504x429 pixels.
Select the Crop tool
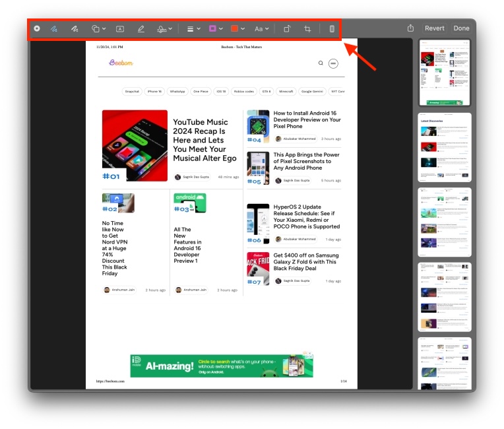pos(307,29)
